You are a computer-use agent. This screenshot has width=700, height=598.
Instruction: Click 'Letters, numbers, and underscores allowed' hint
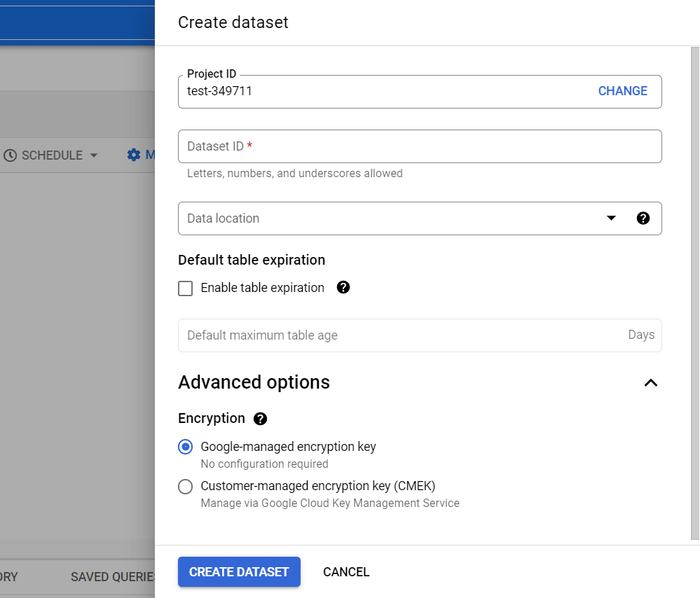tap(294, 173)
